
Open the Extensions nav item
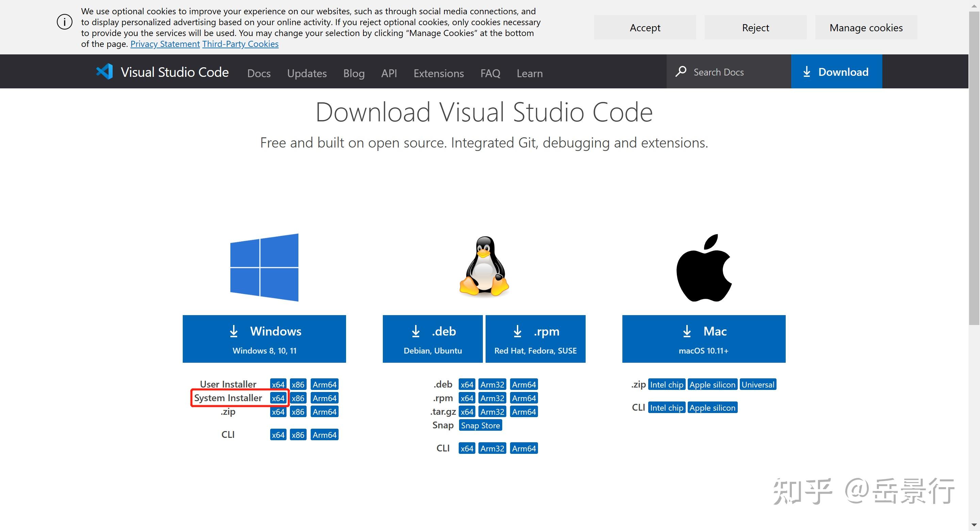point(439,73)
